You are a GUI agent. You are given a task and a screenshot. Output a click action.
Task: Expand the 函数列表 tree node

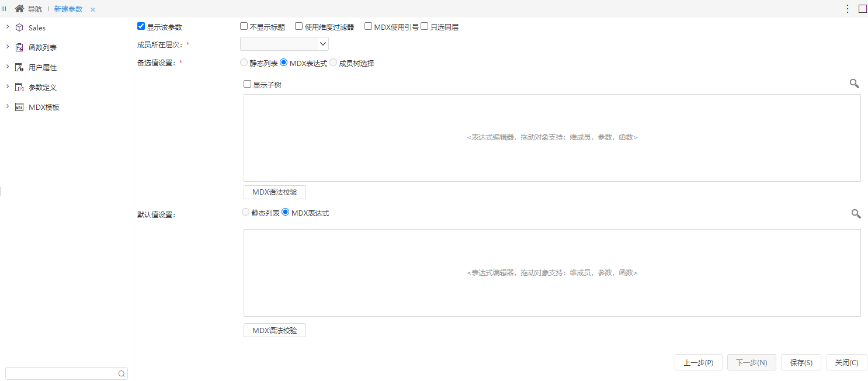click(x=7, y=47)
